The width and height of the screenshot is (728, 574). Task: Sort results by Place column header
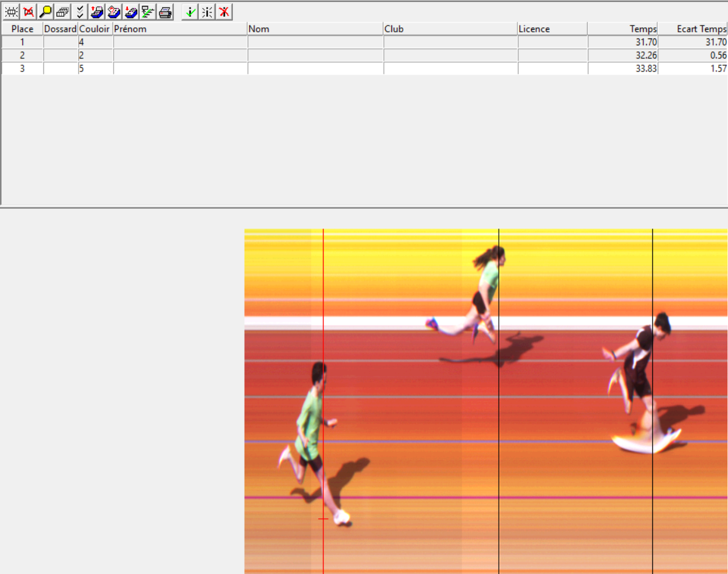(x=22, y=29)
